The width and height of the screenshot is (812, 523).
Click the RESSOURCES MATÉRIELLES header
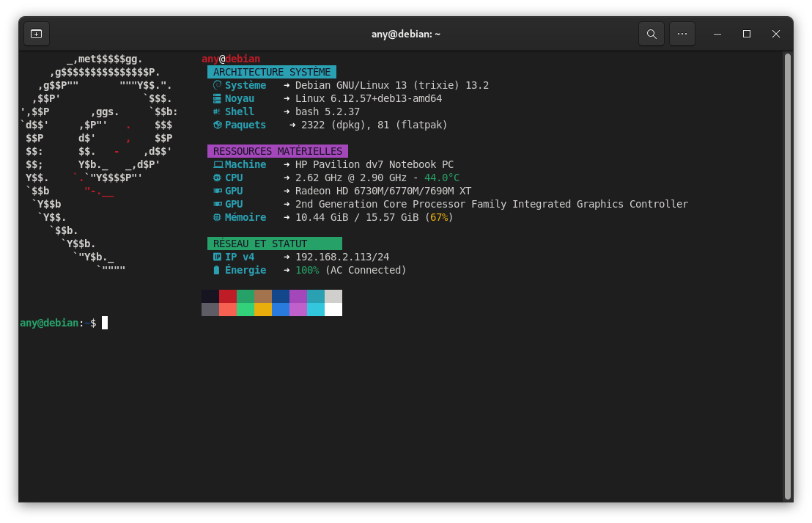pos(278,151)
